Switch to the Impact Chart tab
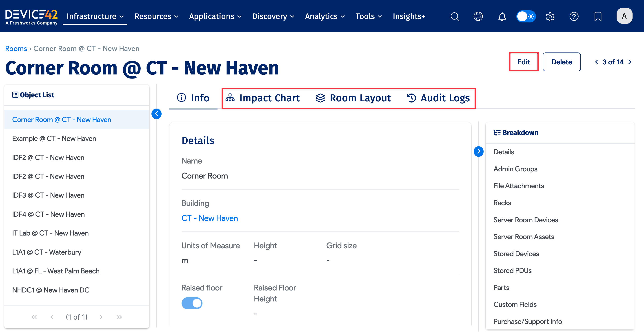Screen dimensions: 644x336 coord(262,98)
